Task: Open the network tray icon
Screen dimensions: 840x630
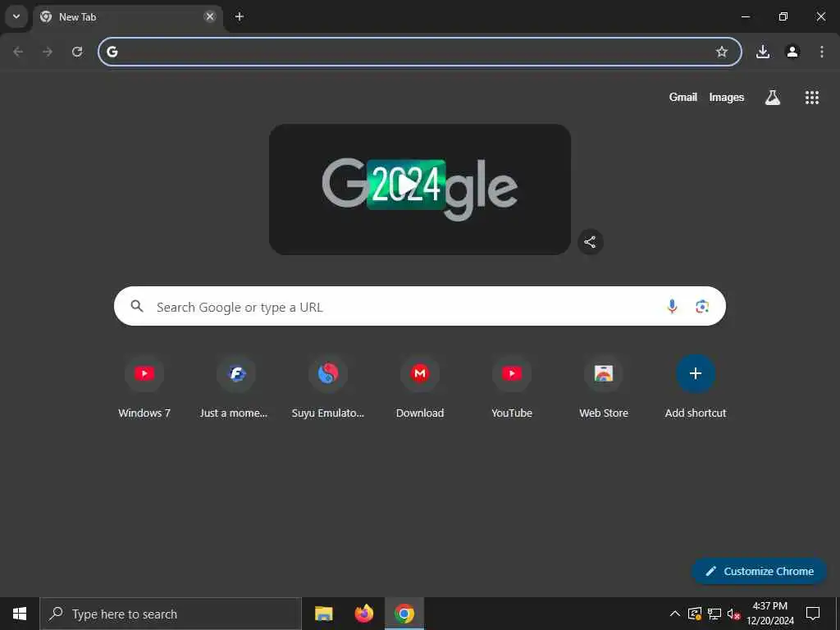Action: point(714,614)
